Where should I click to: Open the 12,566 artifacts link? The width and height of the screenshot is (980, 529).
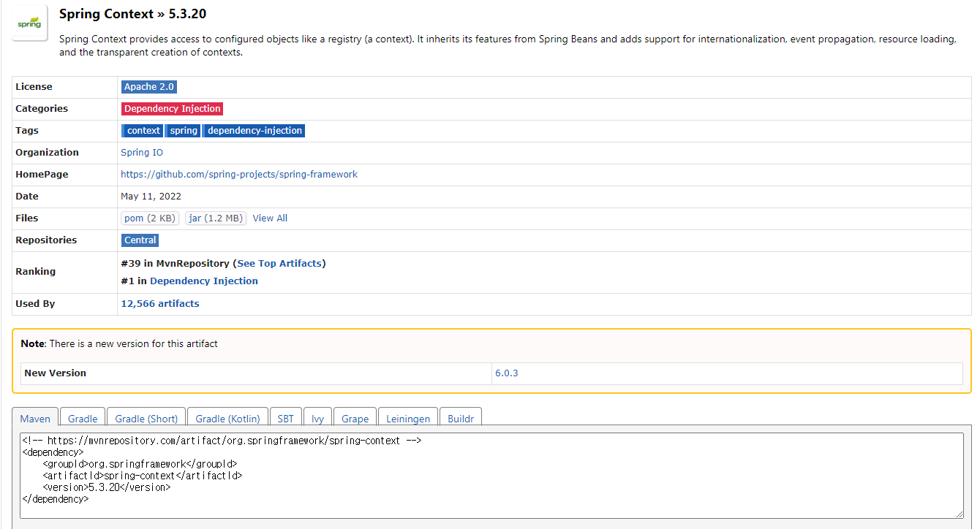(x=160, y=303)
